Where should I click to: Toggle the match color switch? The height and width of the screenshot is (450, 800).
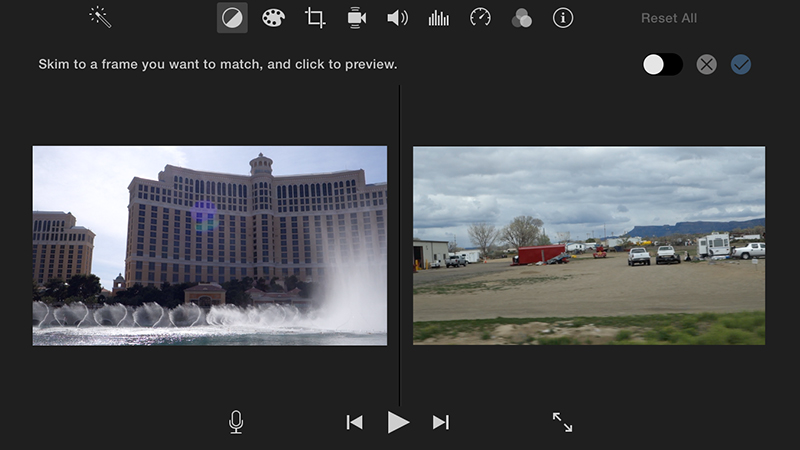tap(662, 64)
